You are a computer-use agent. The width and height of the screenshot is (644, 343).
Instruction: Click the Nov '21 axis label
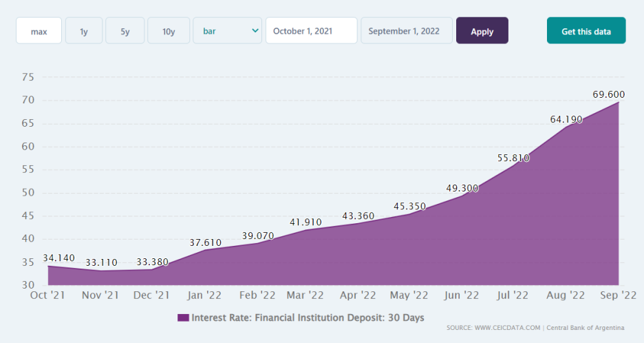pos(100,295)
